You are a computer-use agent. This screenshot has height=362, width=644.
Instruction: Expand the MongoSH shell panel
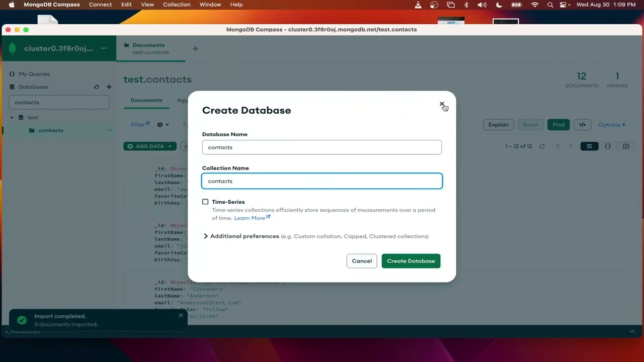tap(632, 332)
